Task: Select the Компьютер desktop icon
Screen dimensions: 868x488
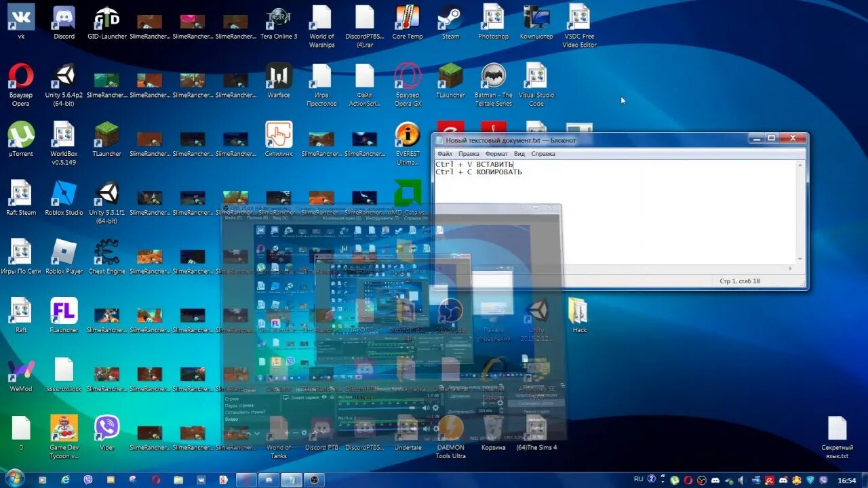Action: coord(536,22)
